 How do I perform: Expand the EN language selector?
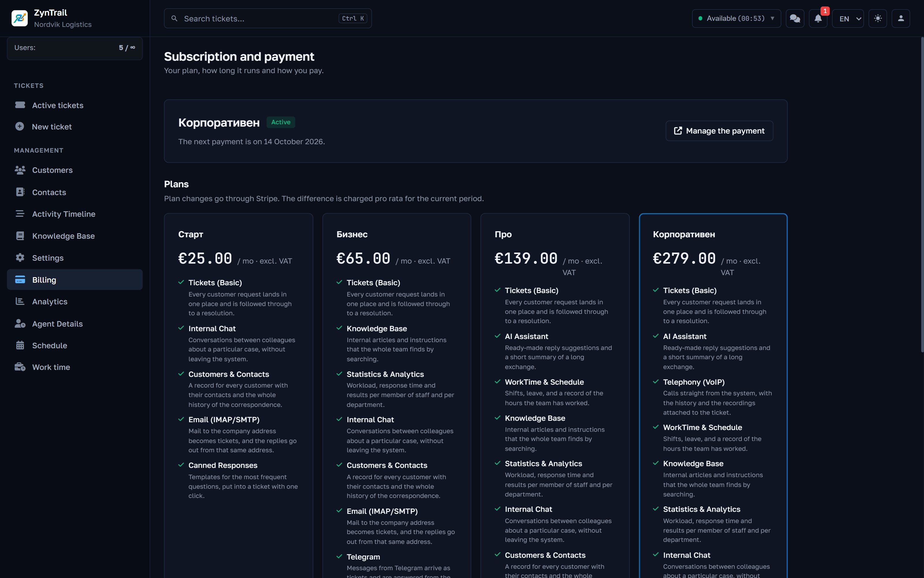coord(848,18)
